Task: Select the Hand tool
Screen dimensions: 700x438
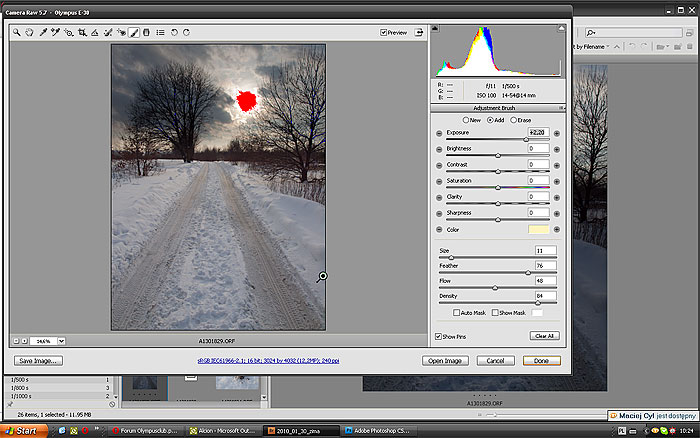Action: point(30,32)
